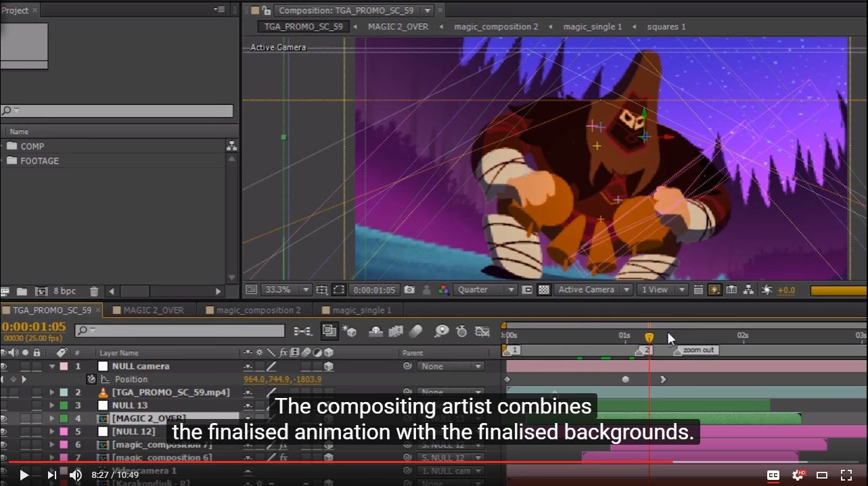Click MAGIC 2_OVER in comp navigator
The height and width of the screenshot is (486, 868).
click(x=398, y=26)
